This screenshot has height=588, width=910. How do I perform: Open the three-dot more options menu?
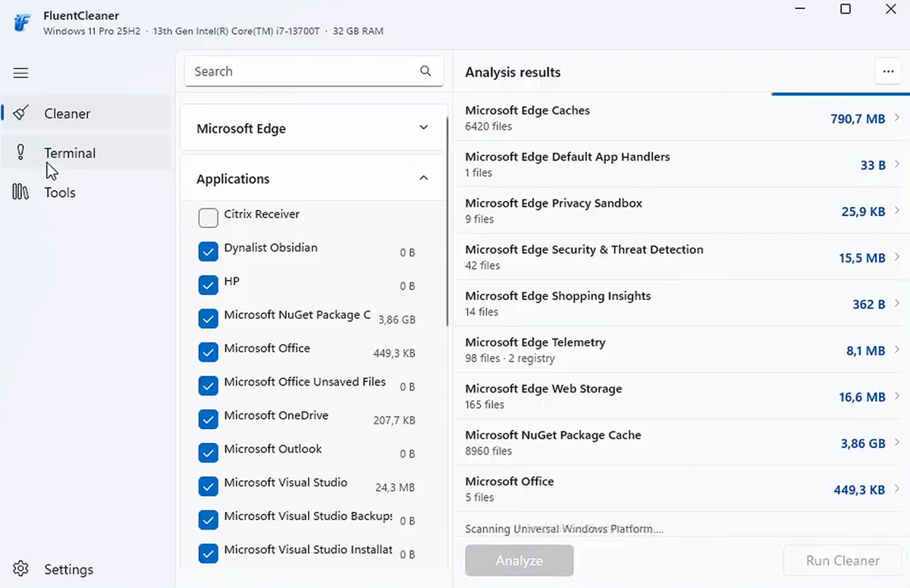point(886,72)
